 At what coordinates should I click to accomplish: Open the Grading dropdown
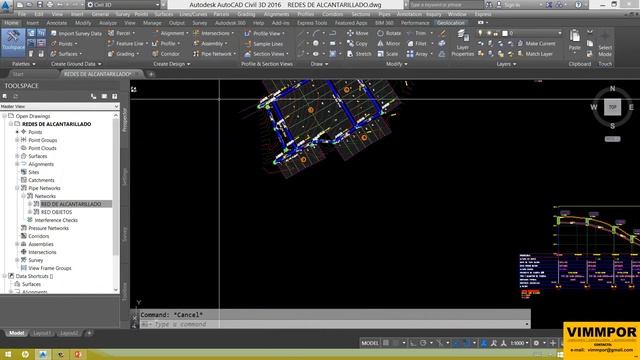coord(124,54)
